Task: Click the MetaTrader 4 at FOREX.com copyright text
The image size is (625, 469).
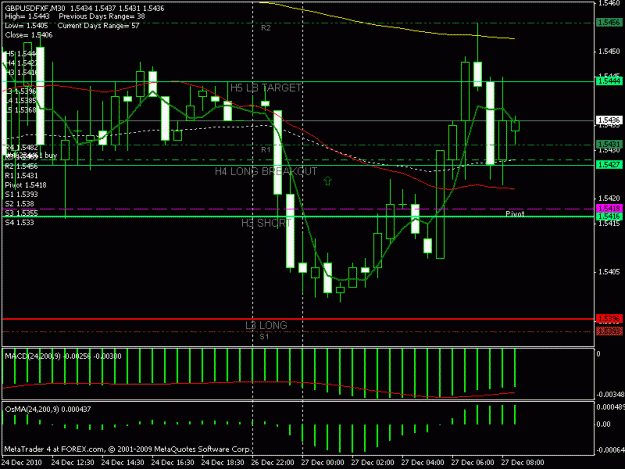Action: tap(128, 449)
